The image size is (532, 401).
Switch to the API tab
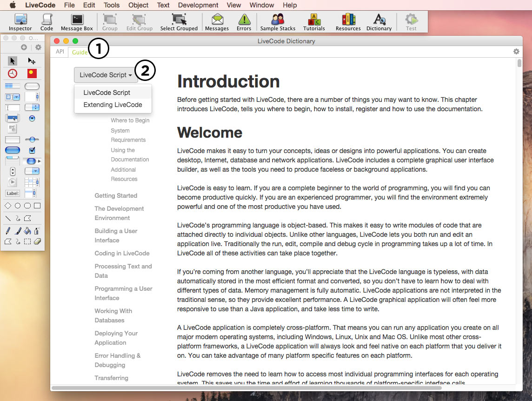(60, 52)
